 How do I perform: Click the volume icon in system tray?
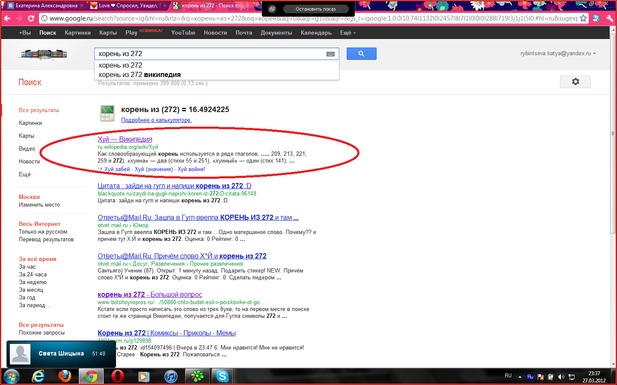(561, 377)
